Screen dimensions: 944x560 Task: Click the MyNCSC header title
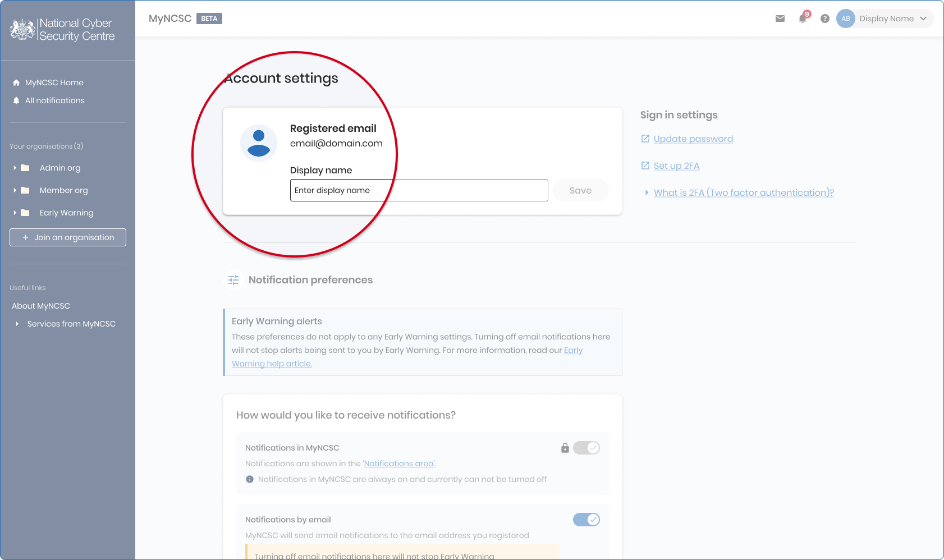click(x=170, y=19)
